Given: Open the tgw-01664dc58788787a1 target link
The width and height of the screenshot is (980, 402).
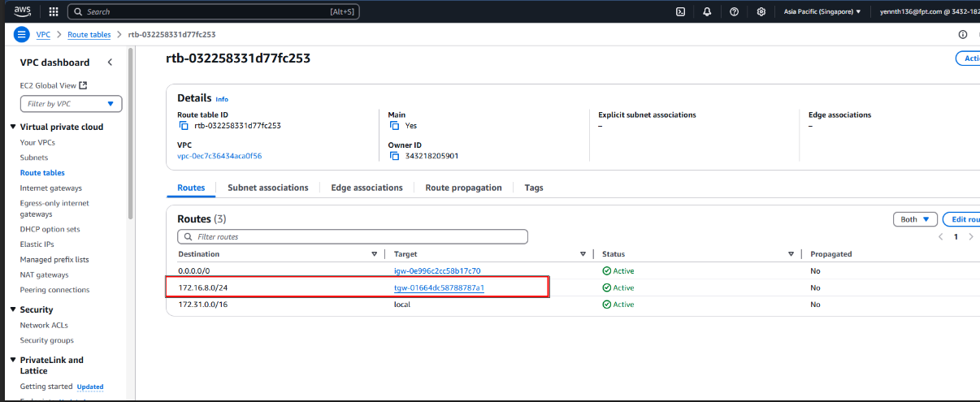Looking at the screenshot, I should pyautogui.click(x=439, y=287).
